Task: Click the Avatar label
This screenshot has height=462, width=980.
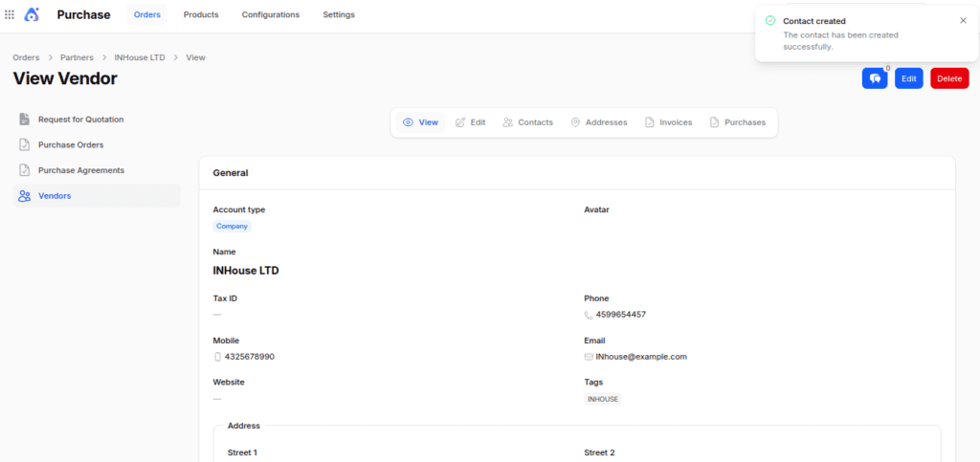Action: click(x=597, y=209)
